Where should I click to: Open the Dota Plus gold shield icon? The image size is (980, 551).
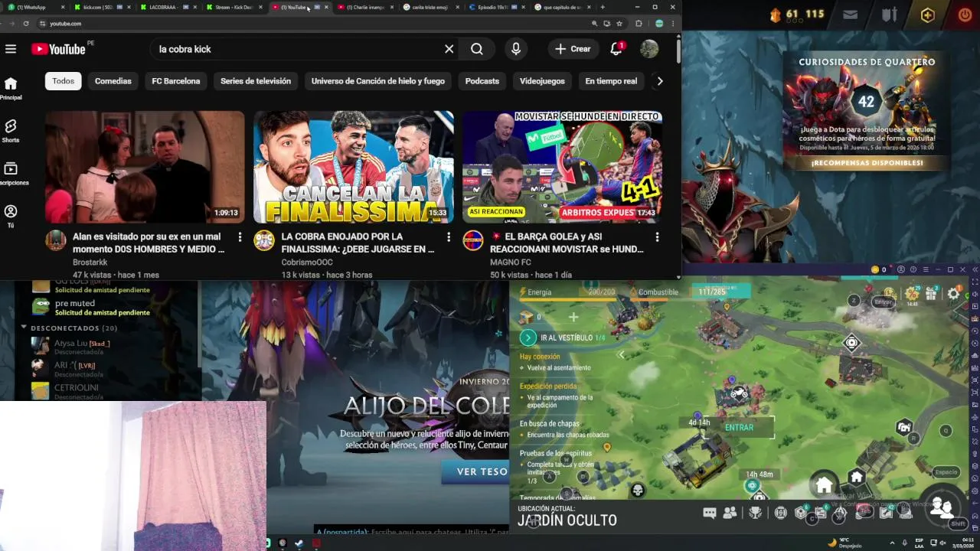click(927, 15)
